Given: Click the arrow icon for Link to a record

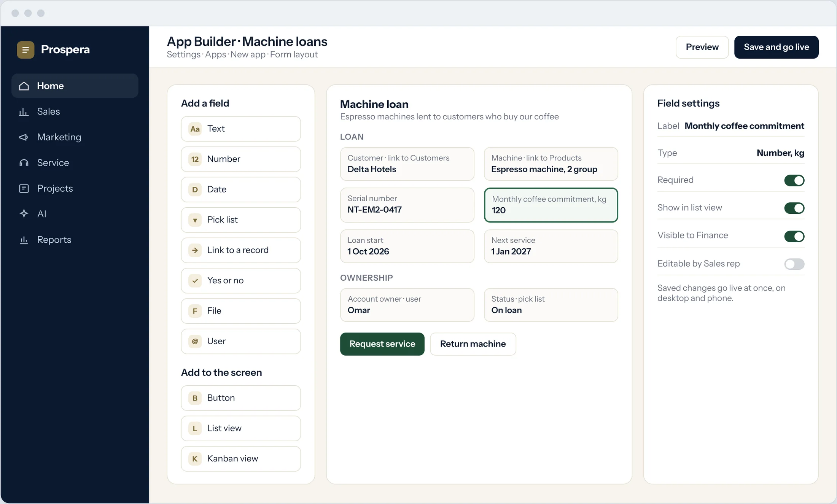Looking at the screenshot, I should pyautogui.click(x=195, y=250).
